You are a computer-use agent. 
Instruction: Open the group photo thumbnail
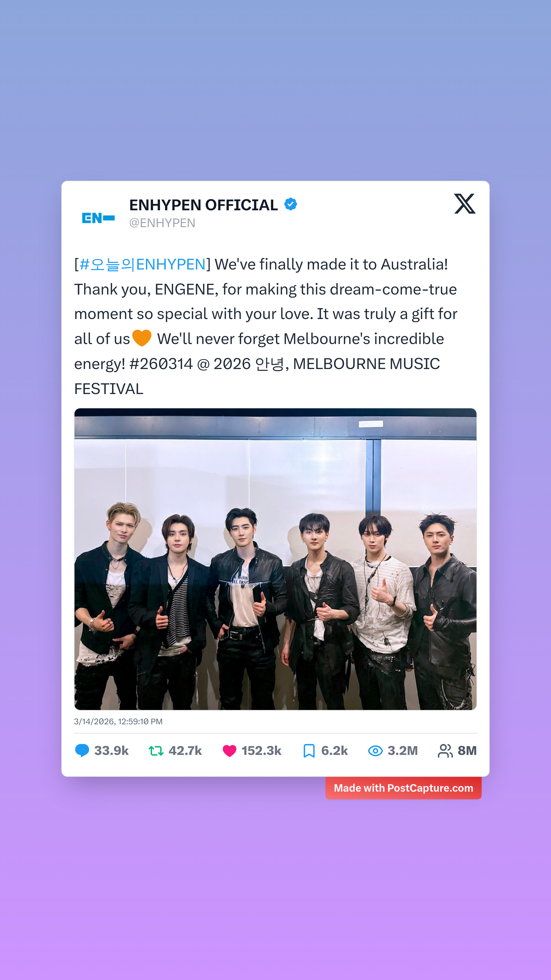click(275, 559)
